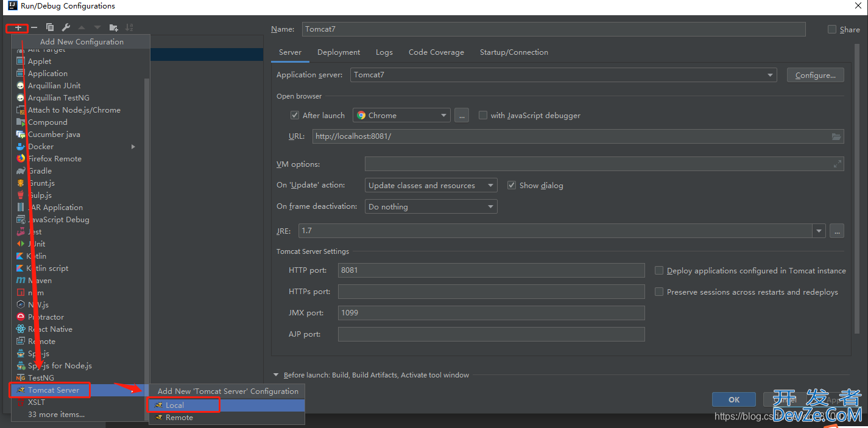Expand the VM options editor icon

tap(838, 164)
